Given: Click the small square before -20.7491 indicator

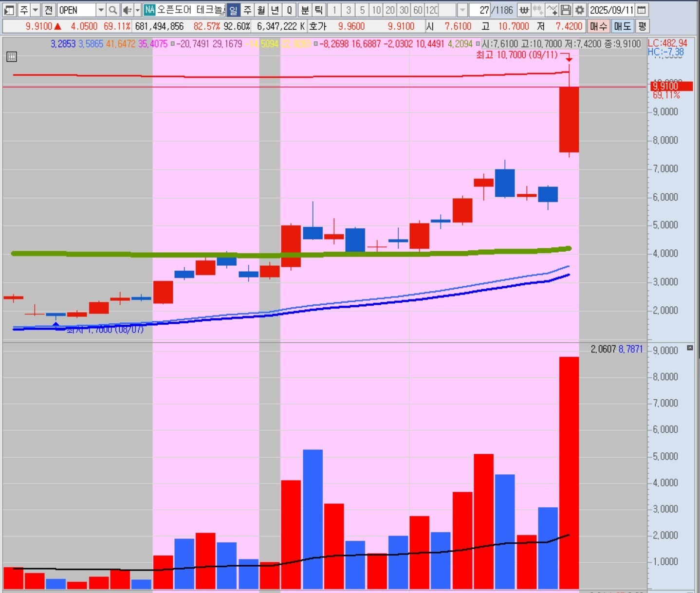Looking at the screenshot, I should (x=172, y=44).
